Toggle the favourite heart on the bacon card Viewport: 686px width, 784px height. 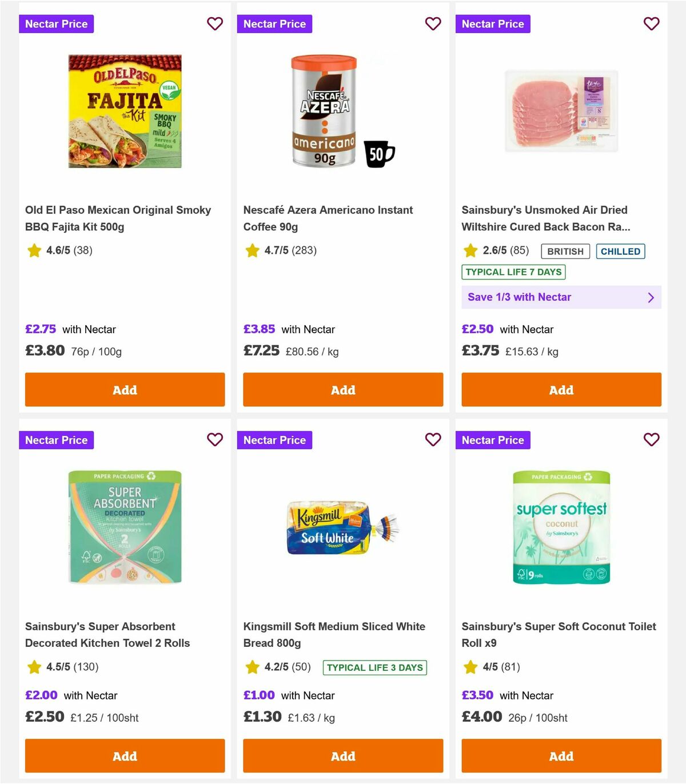[651, 24]
